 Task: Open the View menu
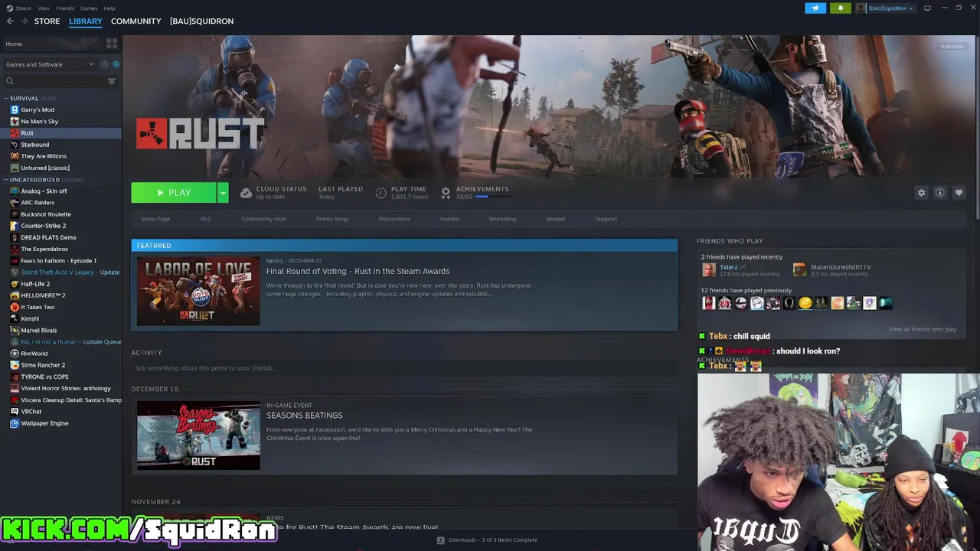tap(44, 8)
